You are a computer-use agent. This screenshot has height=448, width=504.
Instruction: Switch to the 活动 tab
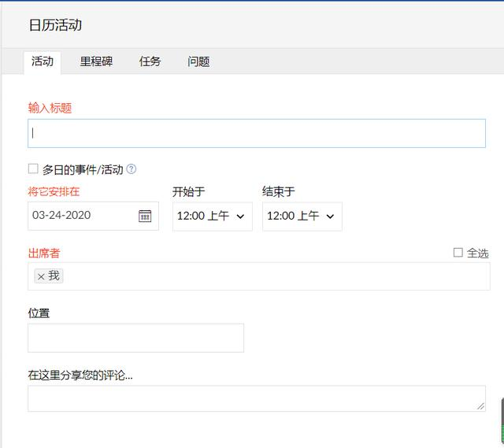click(43, 61)
